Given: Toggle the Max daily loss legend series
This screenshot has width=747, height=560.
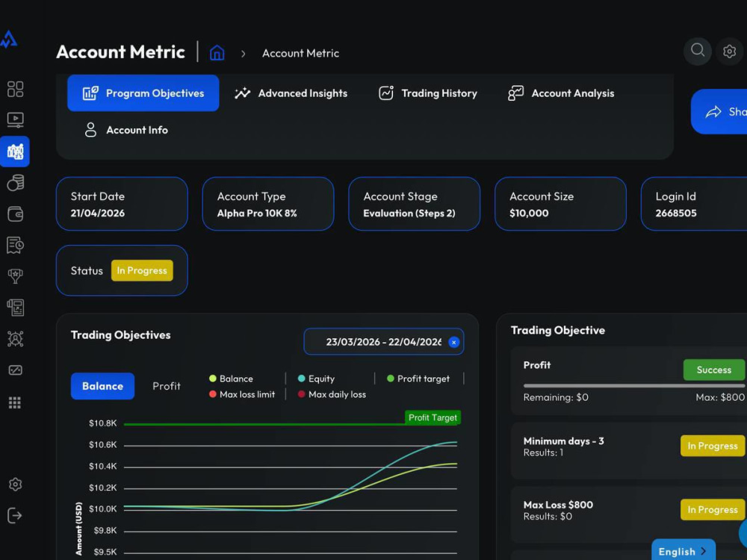Looking at the screenshot, I should click(332, 394).
